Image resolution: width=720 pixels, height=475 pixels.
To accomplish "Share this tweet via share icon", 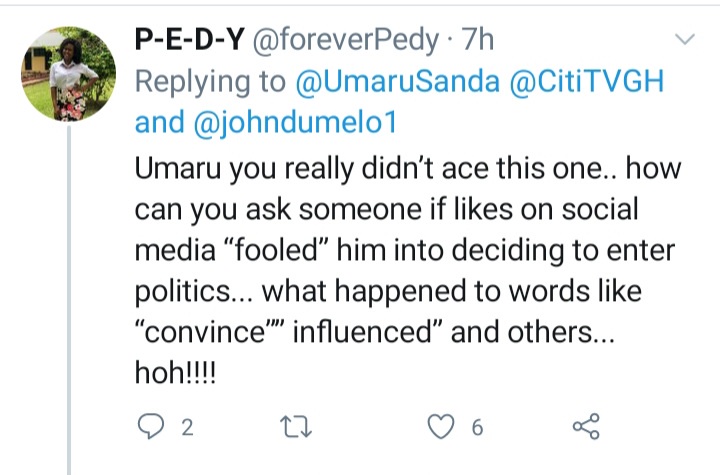I will 585,428.
